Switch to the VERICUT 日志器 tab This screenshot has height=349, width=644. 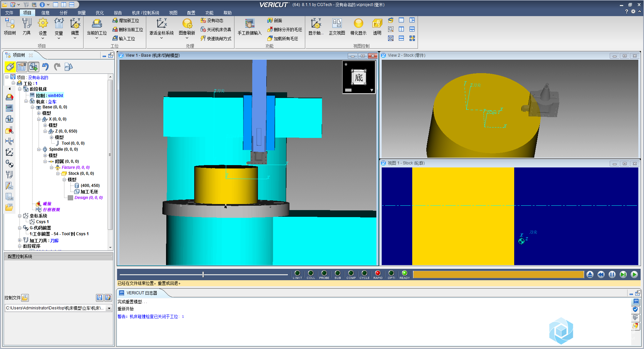[142, 293]
